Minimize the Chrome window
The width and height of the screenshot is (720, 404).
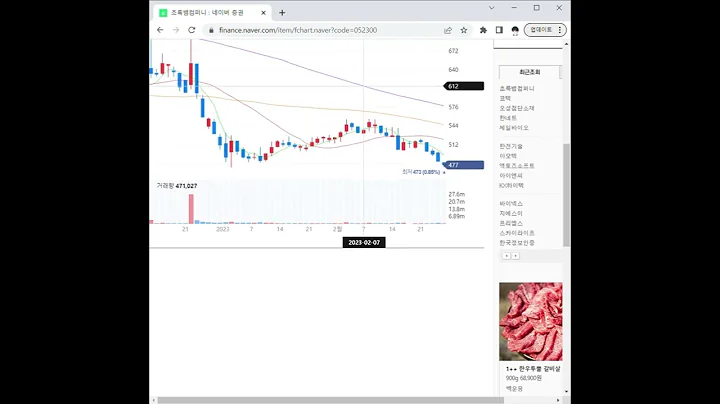(x=514, y=8)
